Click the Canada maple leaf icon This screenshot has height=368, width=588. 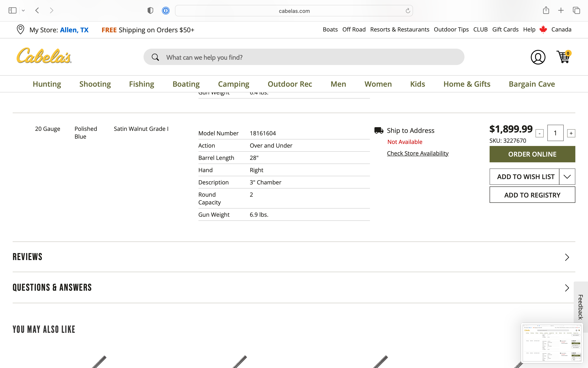[x=543, y=29]
